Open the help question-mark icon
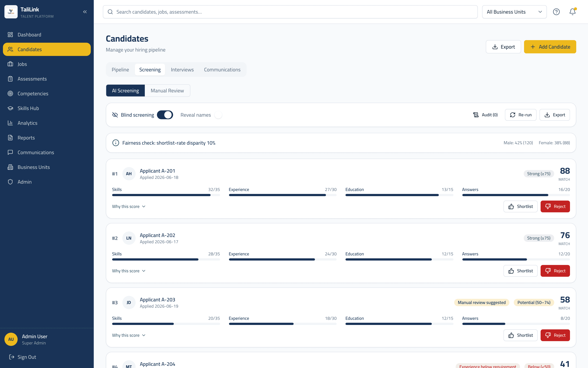Image resolution: width=588 pixels, height=368 pixels. (556, 12)
